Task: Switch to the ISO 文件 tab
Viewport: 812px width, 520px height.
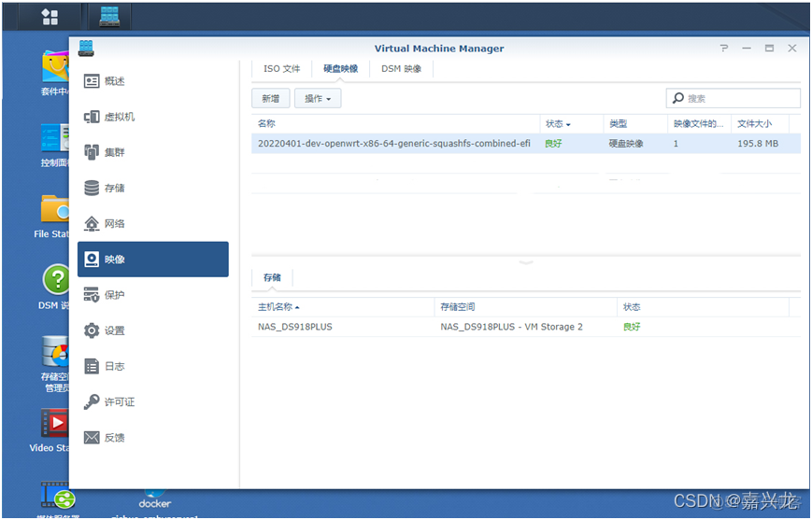Action: (x=281, y=69)
